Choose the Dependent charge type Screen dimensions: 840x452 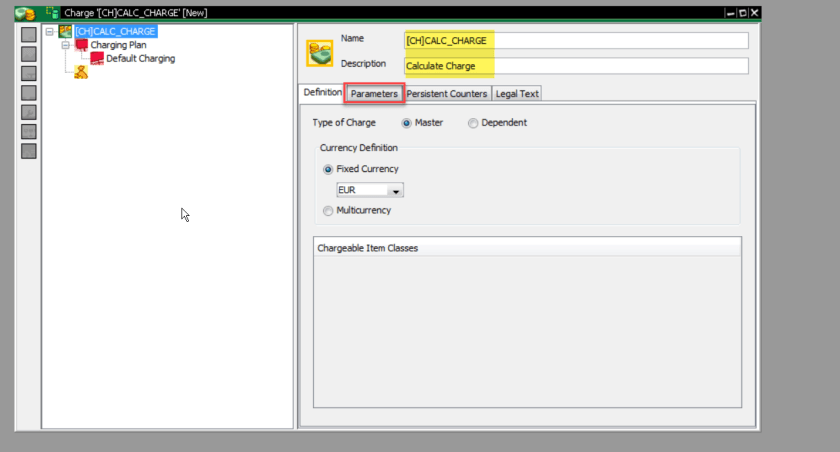click(473, 123)
